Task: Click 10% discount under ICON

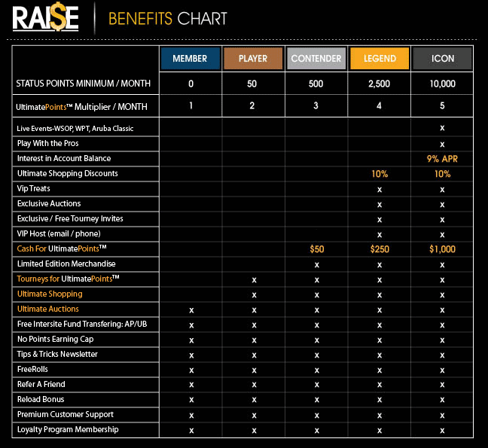Action: point(443,174)
